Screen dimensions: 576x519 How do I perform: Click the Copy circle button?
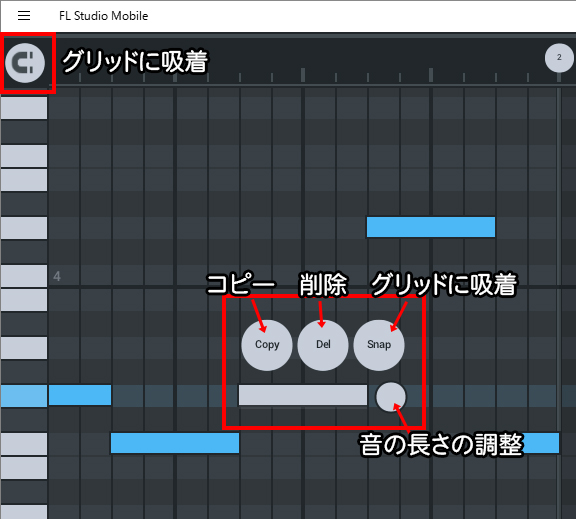(267, 345)
